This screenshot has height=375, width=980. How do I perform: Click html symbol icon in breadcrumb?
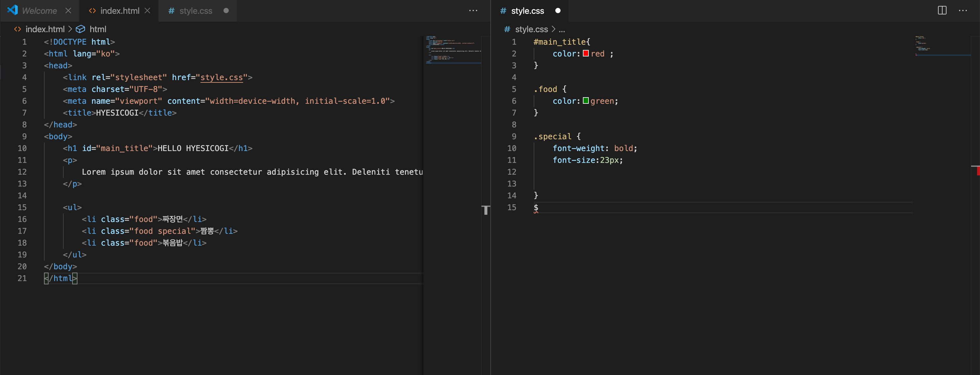[x=80, y=29]
